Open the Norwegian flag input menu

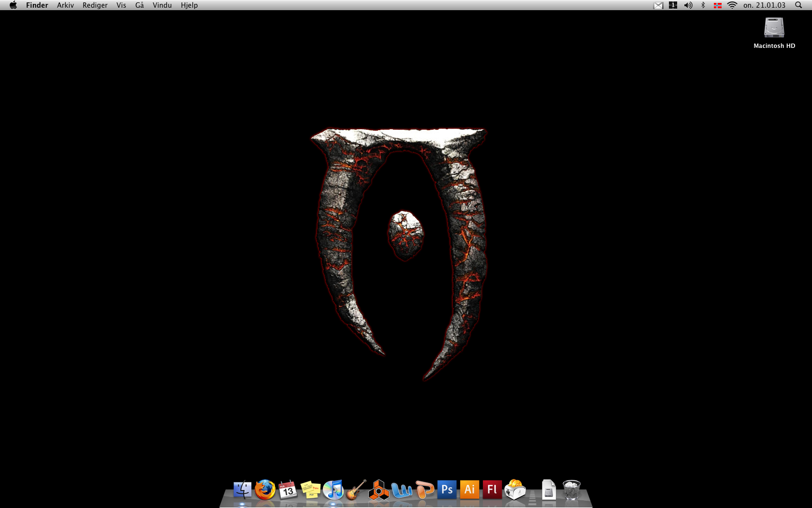(718, 5)
